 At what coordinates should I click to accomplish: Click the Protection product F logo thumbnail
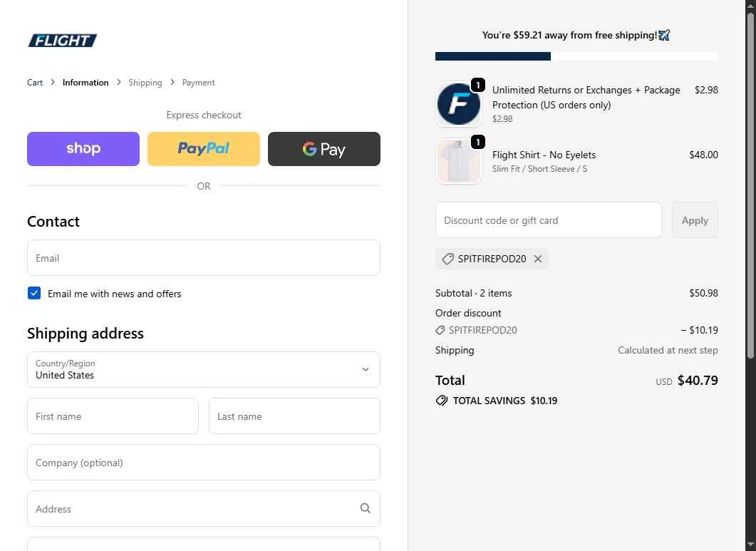[459, 104]
